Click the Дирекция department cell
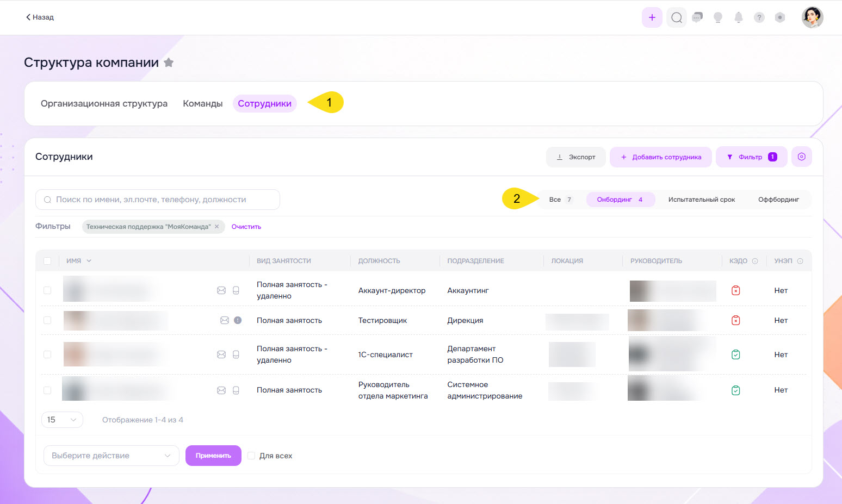Viewport: 842px width, 504px height. click(466, 320)
